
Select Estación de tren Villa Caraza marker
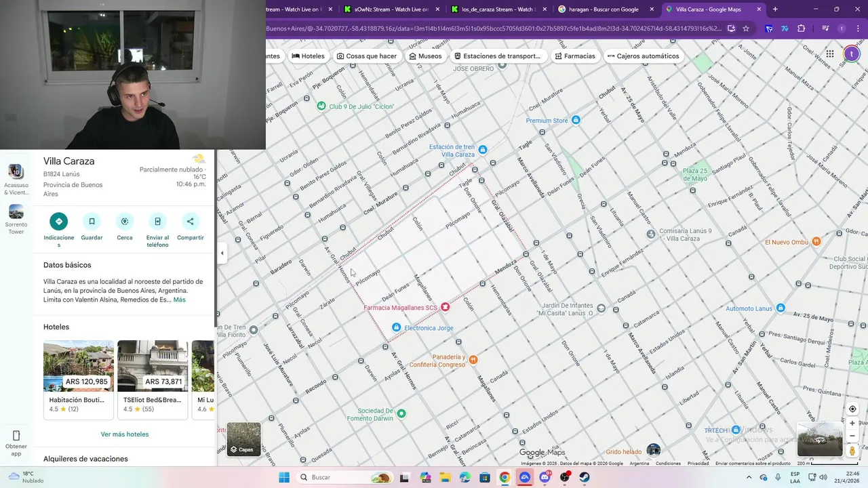pos(483,150)
